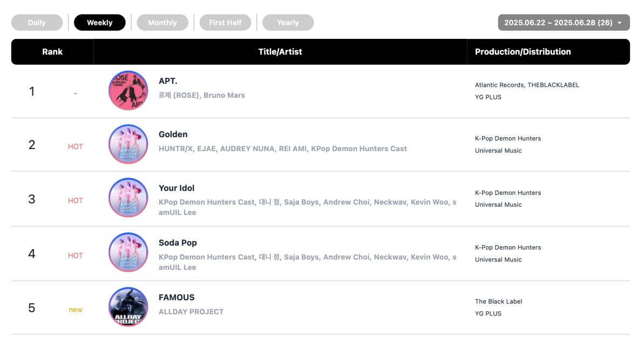
Task: Switch to the Yearly chart tab
Action: pos(288,23)
